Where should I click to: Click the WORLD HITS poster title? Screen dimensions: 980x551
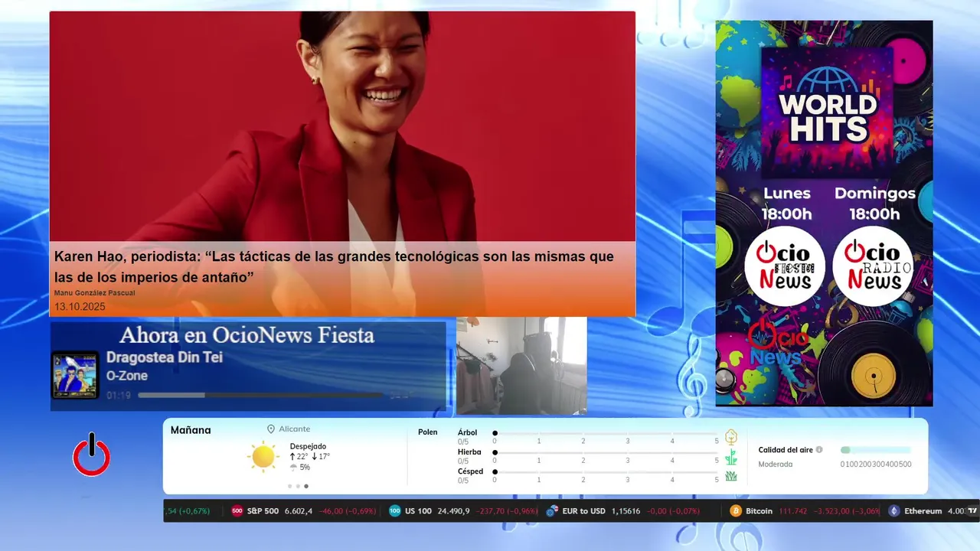coord(828,117)
